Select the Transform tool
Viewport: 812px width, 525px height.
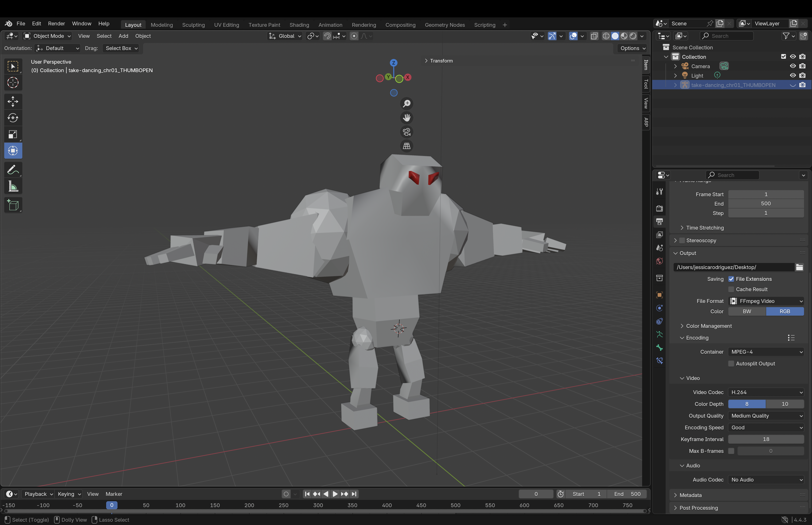click(x=13, y=151)
